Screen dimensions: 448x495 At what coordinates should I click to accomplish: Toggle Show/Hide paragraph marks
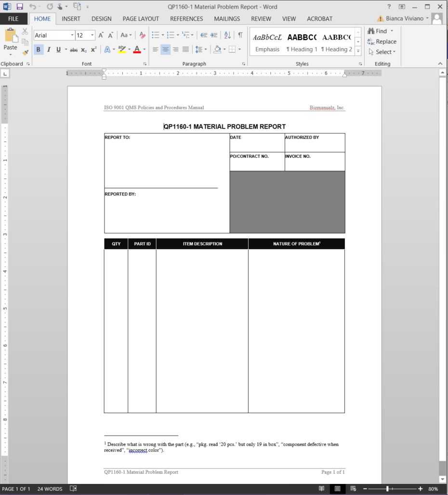coord(240,35)
